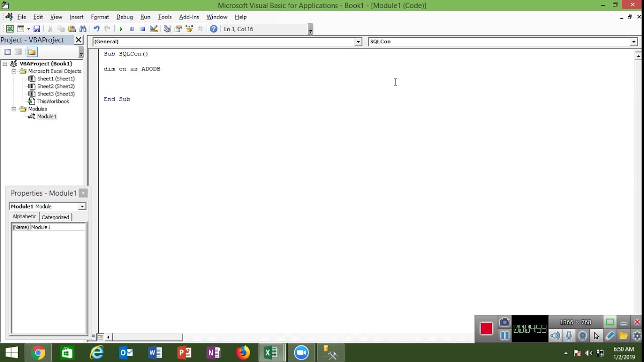Click the Reset stop square icon
This screenshot has width=644, height=362.
[x=143, y=29]
